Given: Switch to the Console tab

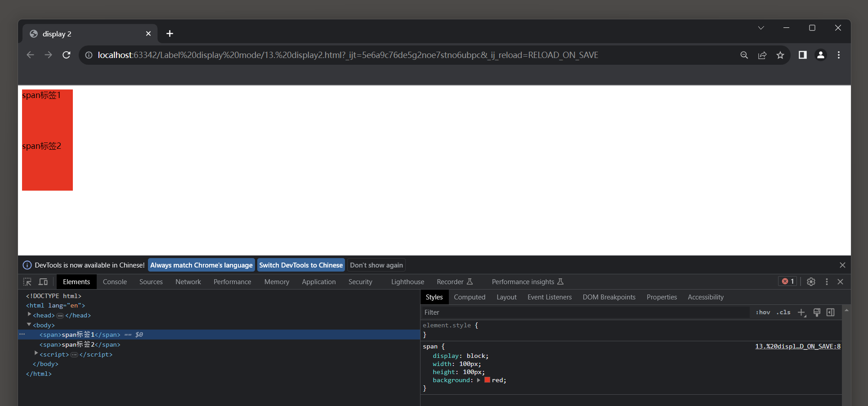Looking at the screenshot, I should click(x=115, y=282).
